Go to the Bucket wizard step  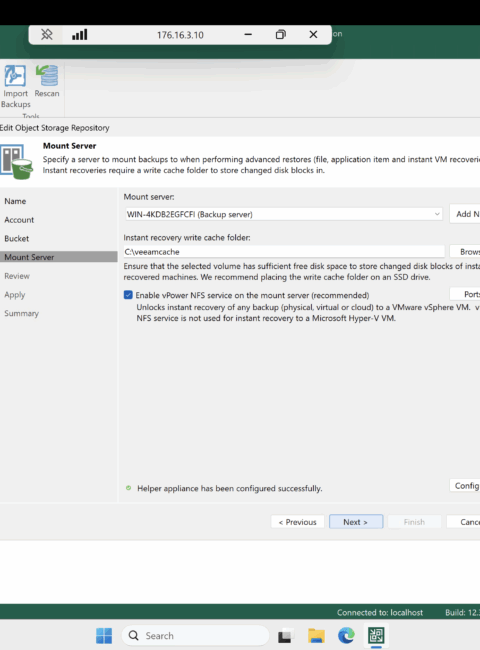tap(17, 238)
